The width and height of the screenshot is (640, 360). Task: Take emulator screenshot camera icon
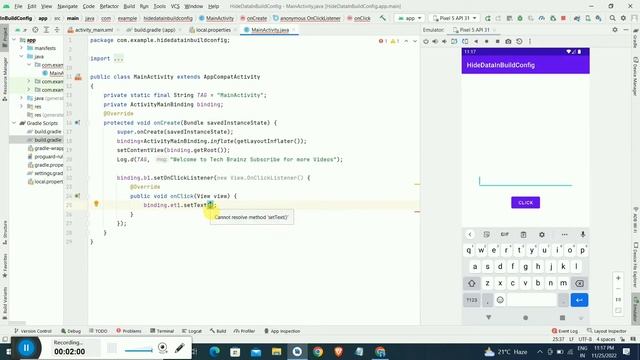[x=508, y=41]
